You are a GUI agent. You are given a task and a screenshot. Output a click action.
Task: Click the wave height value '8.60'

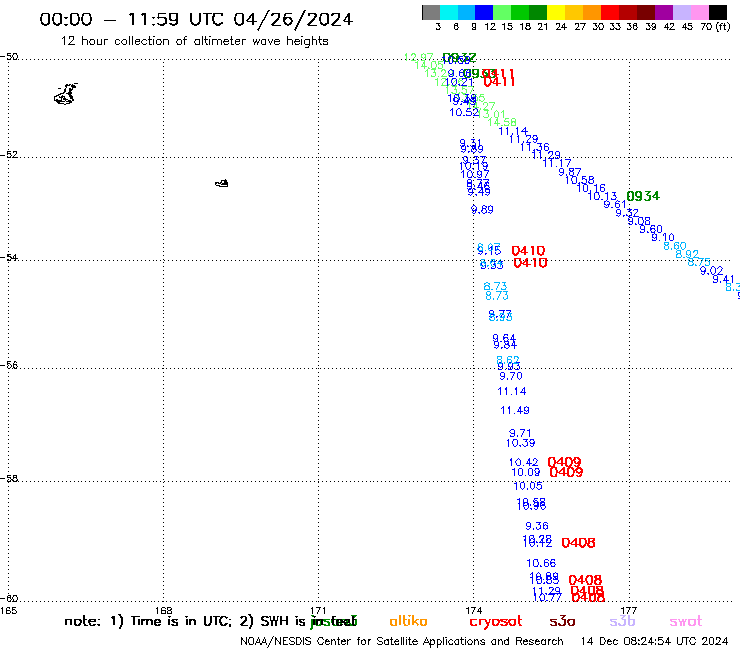coord(675,246)
